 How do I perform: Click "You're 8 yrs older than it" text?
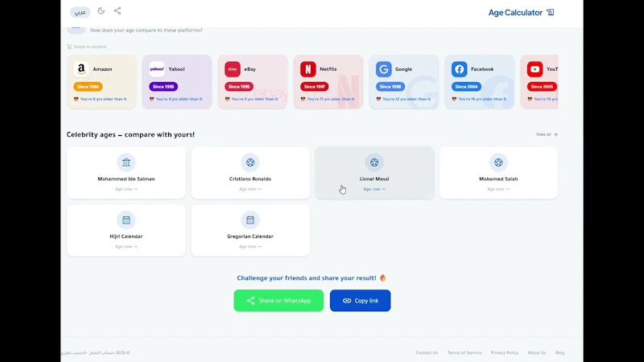point(104,99)
